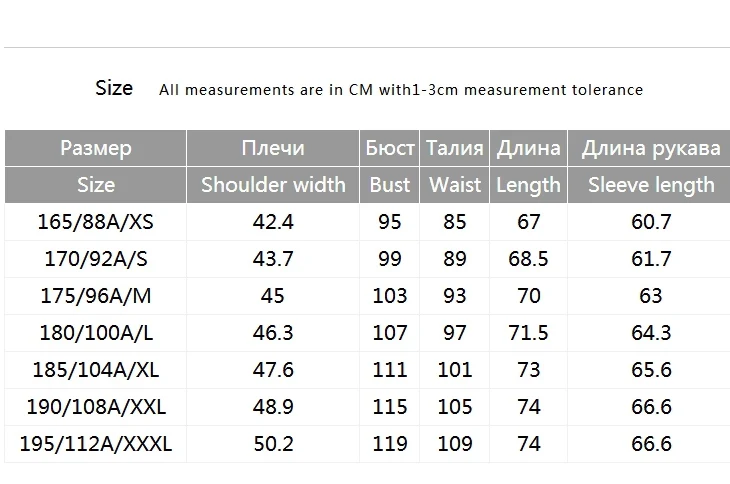Select the 180/100A/L size row
The height and width of the screenshot is (484, 730).
[96, 333]
